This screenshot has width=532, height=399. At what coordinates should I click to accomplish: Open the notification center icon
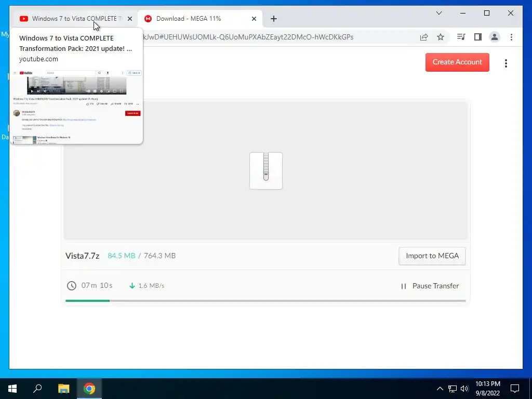click(x=515, y=389)
